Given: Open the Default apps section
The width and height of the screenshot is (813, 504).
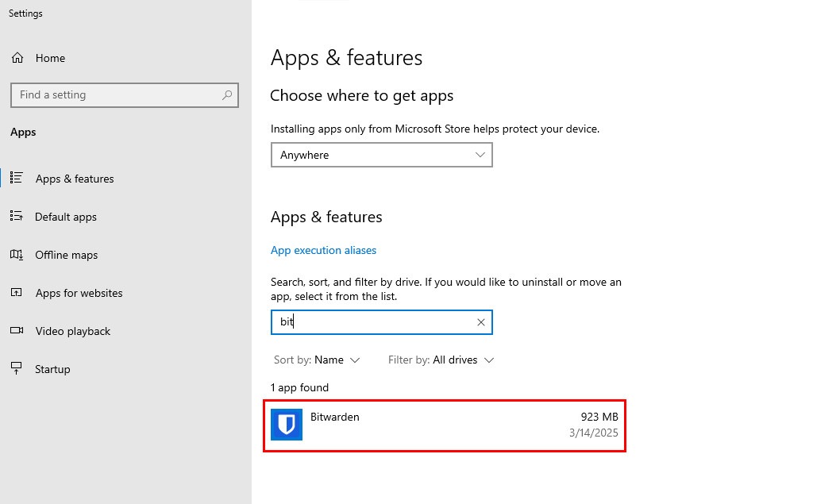Looking at the screenshot, I should [x=66, y=217].
